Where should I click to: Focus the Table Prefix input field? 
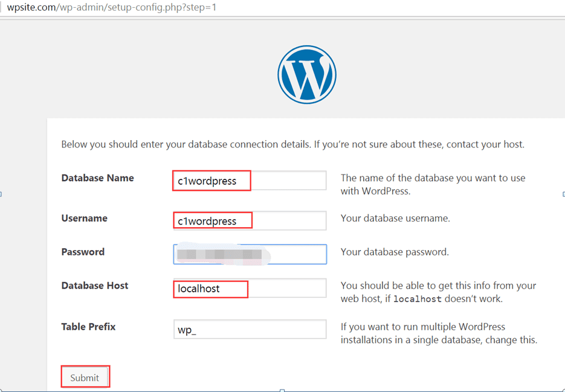pyautogui.click(x=250, y=329)
